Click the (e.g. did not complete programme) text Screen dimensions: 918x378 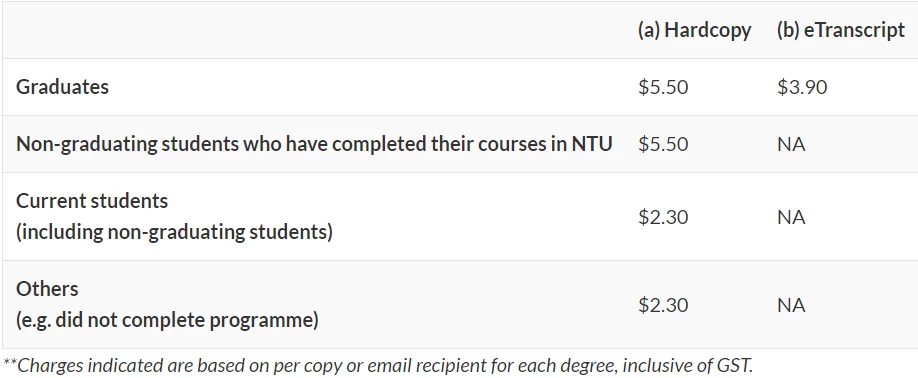[167, 320]
